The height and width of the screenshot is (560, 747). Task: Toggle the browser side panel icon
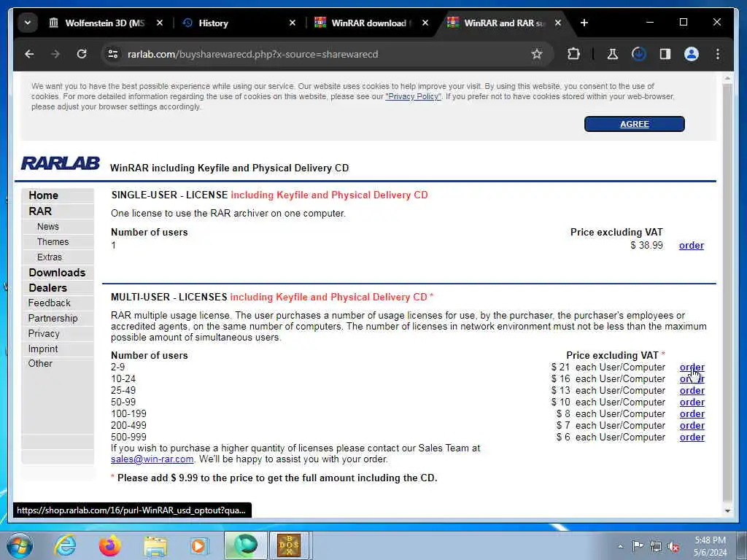pos(665,54)
